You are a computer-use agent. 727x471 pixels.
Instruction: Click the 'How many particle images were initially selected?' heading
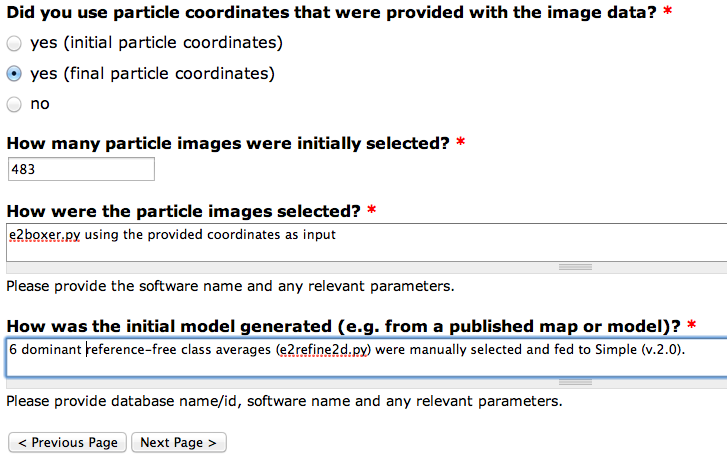[228, 143]
